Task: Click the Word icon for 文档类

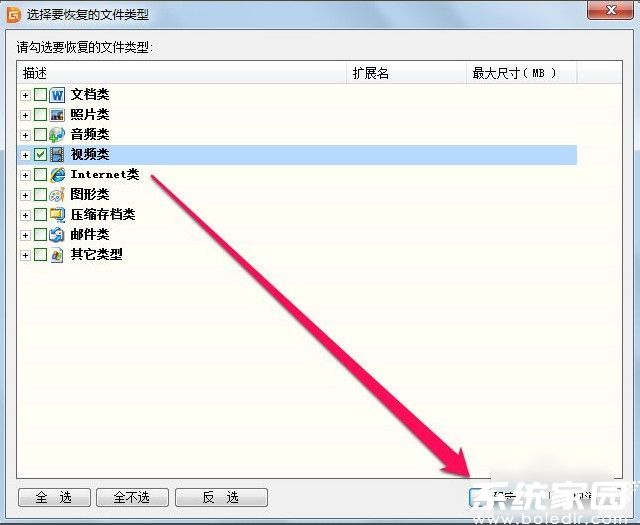Action: point(57,95)
